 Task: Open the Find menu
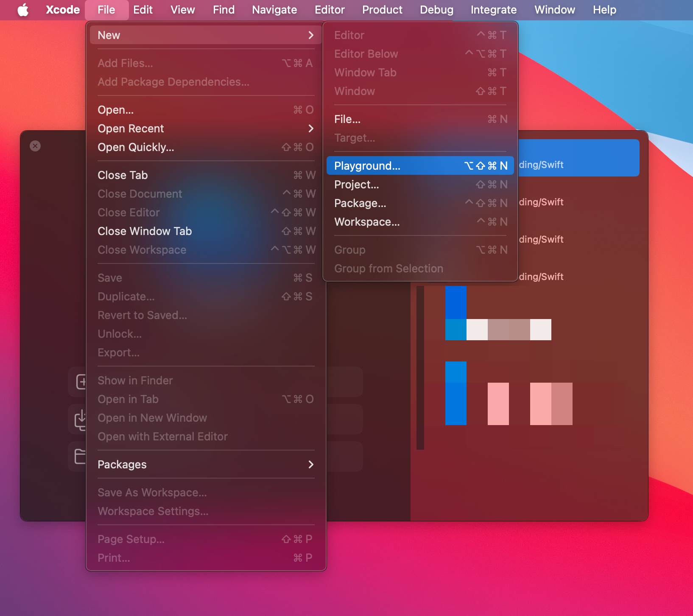[224, 10]
